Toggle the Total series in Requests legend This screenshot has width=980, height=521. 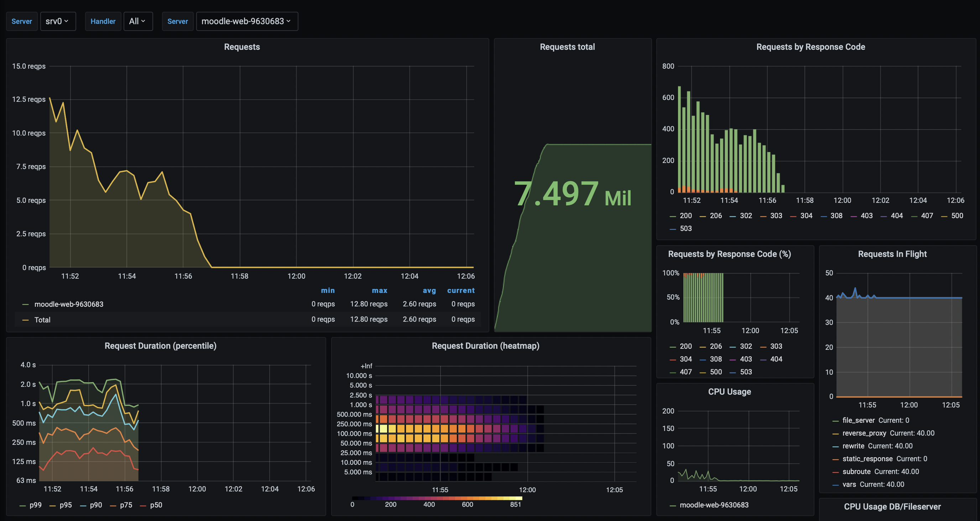pos(42,320)
